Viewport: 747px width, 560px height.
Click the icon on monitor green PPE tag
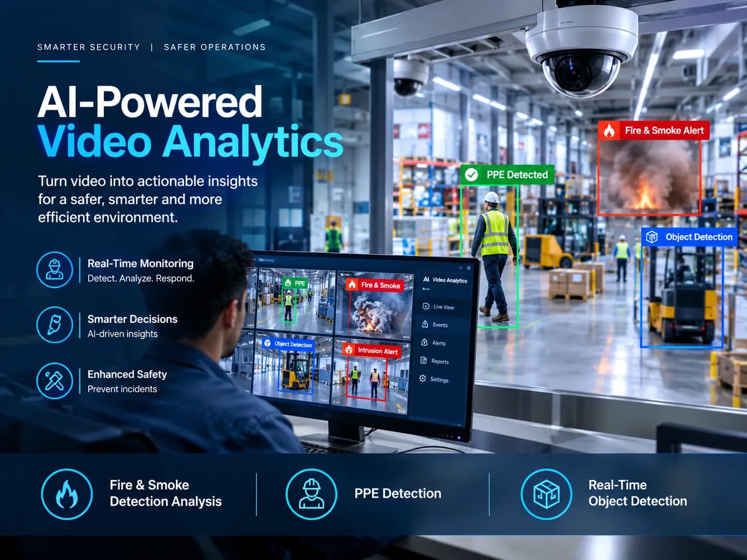(288, 283)
